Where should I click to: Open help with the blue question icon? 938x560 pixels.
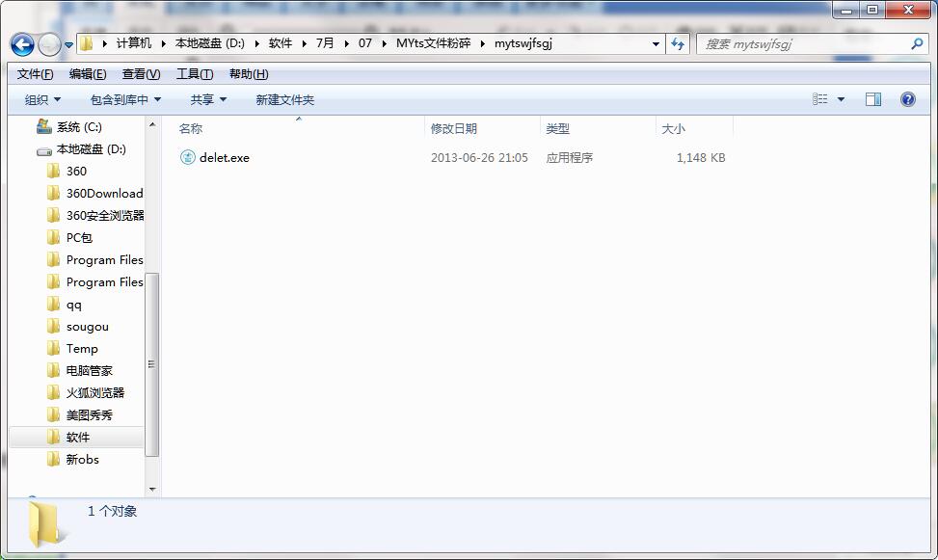pyautogui.click(x=907, y=99)
